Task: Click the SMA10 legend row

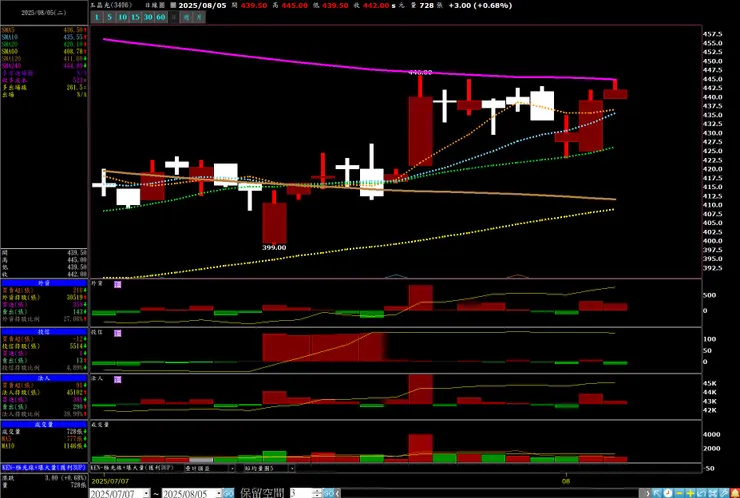Action: coord(44,36)
